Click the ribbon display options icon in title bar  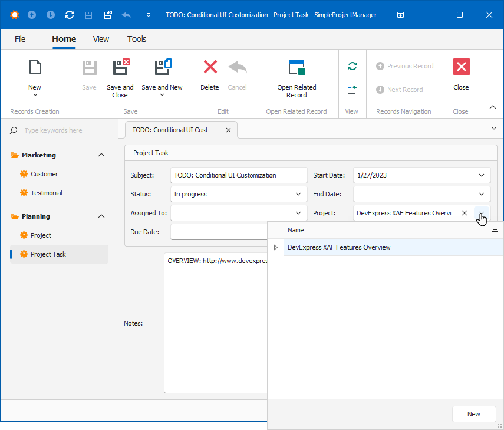point(400,15)
